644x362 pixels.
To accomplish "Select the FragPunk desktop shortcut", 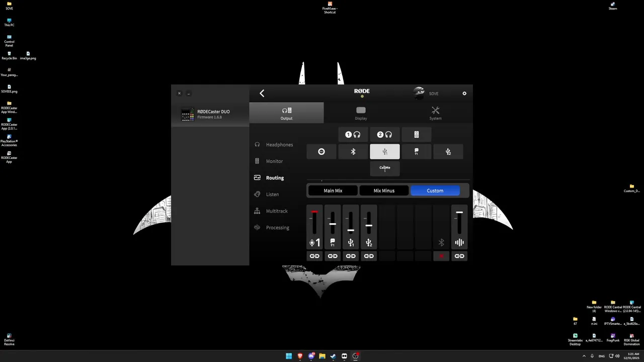I will (613, 338).
